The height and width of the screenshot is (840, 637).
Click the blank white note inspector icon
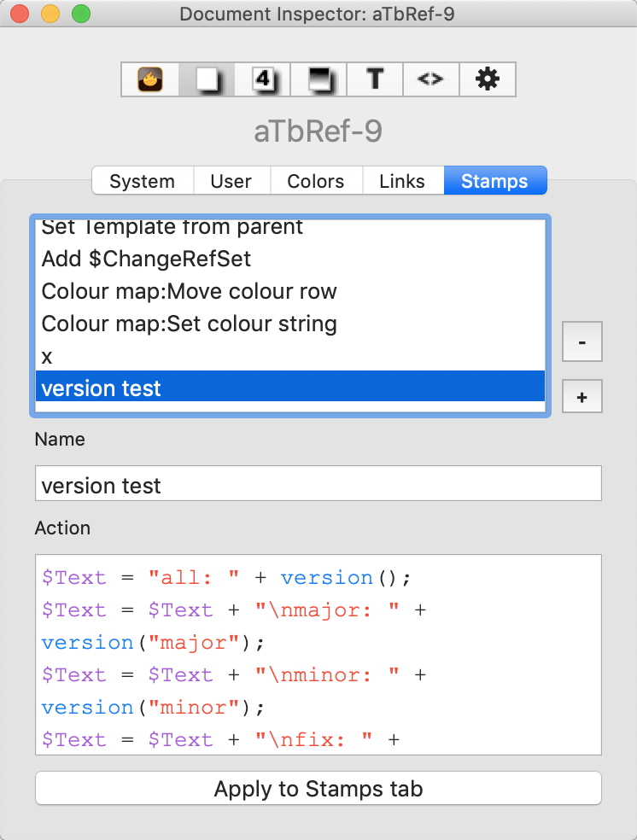tap(206, 80)
